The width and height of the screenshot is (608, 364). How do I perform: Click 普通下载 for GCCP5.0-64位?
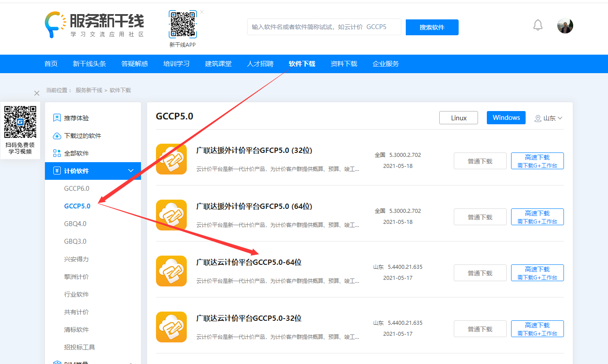click(480, 273)
